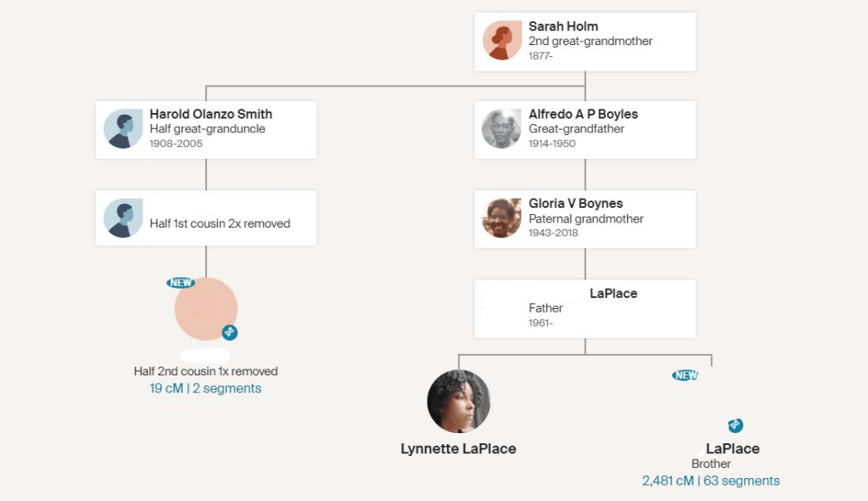Click the shared DNA badge above Brother LaPlace
The image size is (868, 501).
point(736,425)
